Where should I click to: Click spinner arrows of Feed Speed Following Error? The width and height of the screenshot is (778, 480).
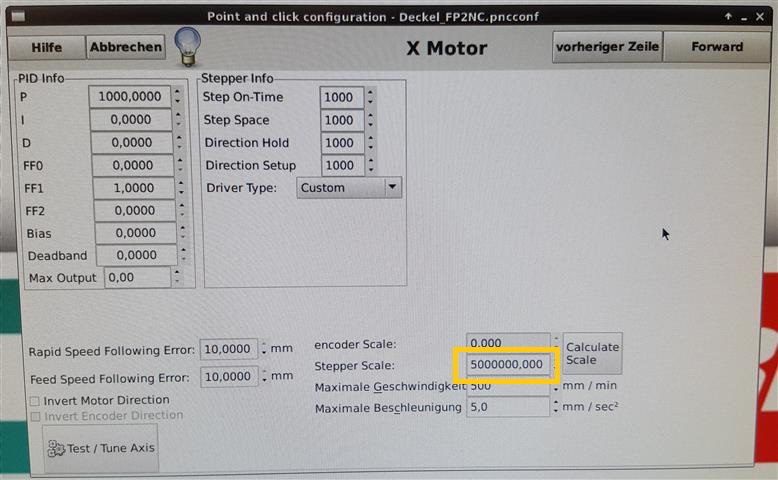[x=264, y=376]
